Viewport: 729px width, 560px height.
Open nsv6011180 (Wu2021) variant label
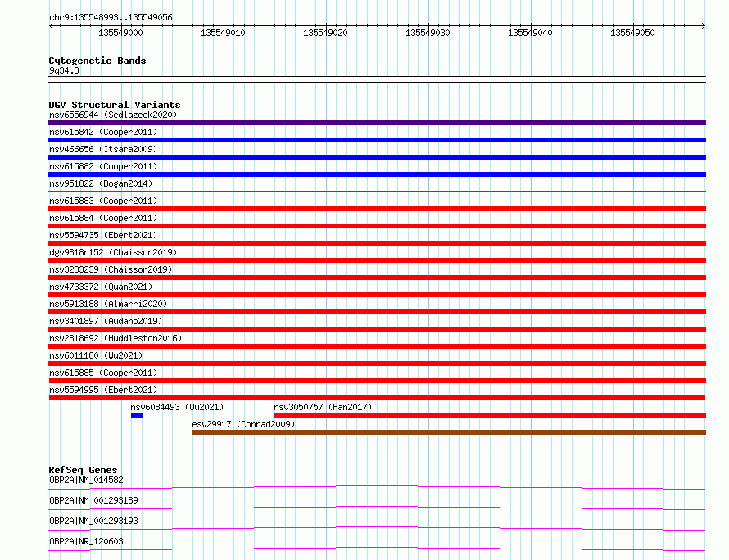coord(96,355)
